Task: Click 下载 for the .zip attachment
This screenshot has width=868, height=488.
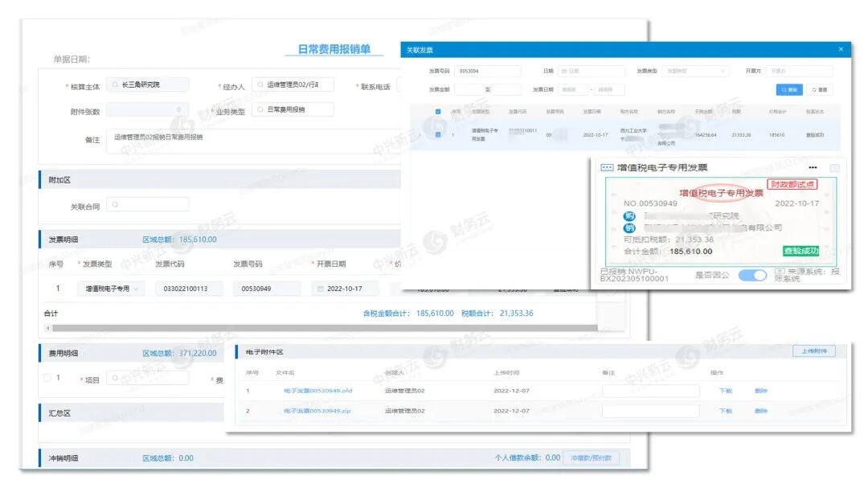Action: [725, 411]
